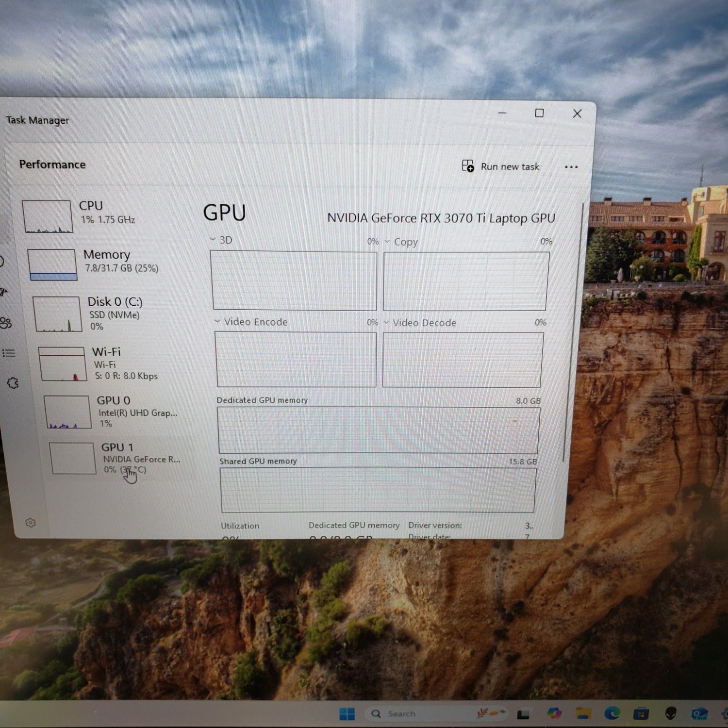The image size is (728, 728).
Task: Launch Microsoft Edge from the taskbar
Action: coord(612,713)
